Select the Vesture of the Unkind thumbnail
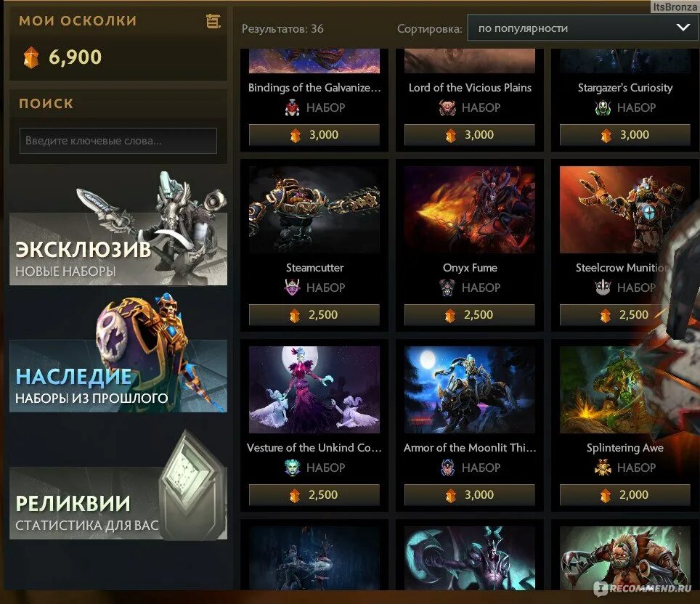This screenshot has width=700, height=604. coord(314,390)
